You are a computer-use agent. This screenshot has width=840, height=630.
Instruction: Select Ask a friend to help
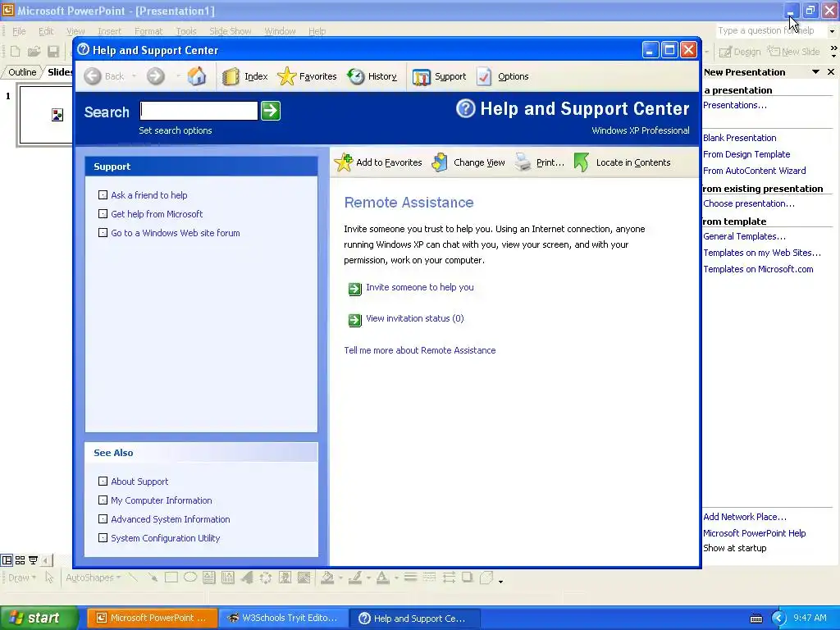point(149,195)
